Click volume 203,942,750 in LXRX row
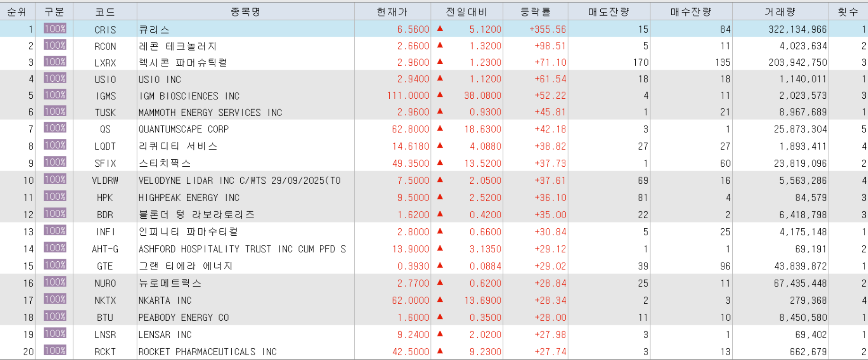Viewport: 868px width, 360px height. [798, 62]
